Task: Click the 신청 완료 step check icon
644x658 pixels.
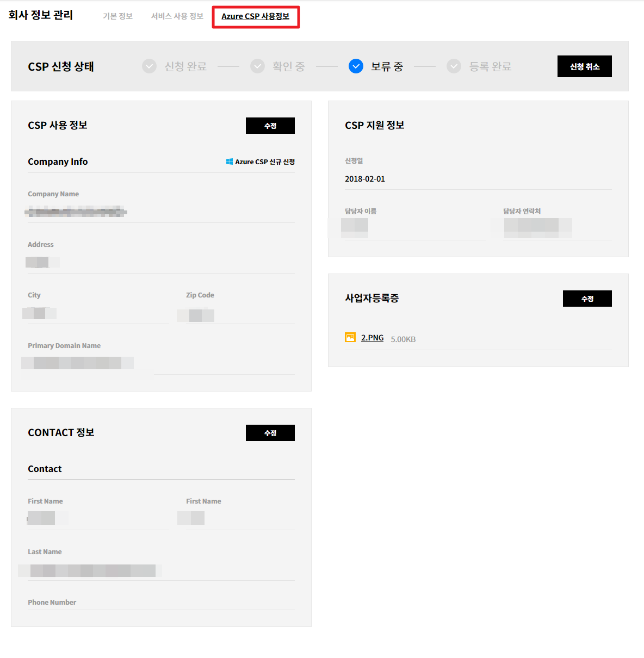Action: (149, 66)
